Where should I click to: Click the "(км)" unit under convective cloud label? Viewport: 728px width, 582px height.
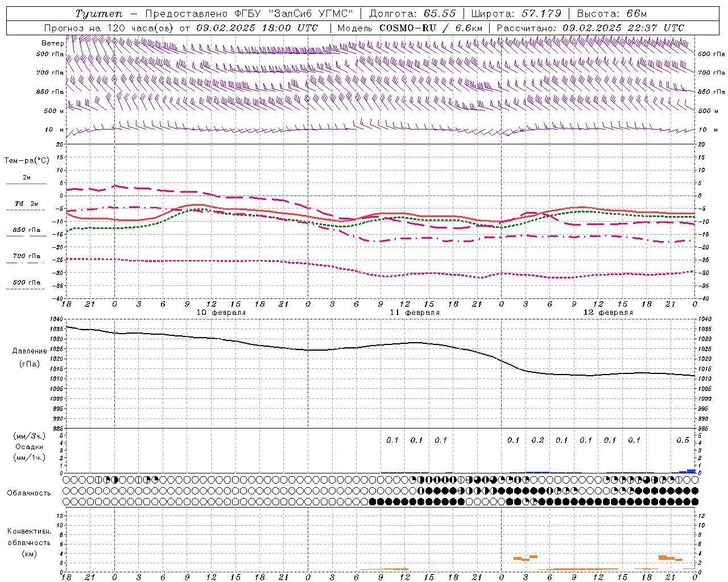point(29,554)
